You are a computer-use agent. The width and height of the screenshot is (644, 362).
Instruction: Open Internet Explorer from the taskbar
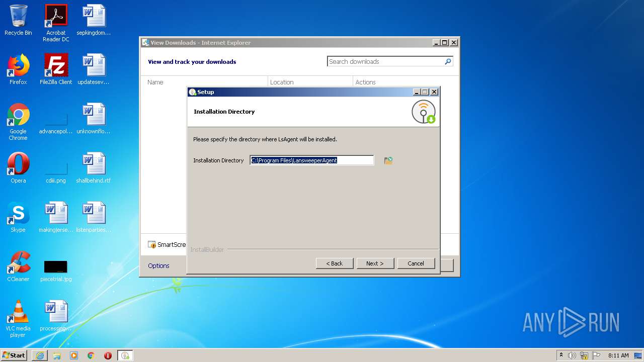pos(40,355)
